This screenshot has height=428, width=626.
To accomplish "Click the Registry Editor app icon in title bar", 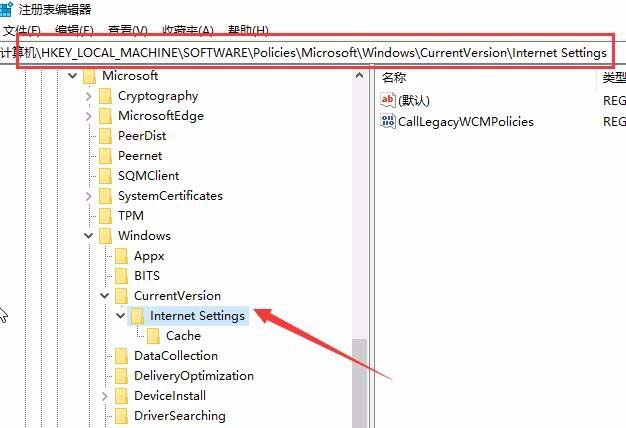I will pos(6,9).
